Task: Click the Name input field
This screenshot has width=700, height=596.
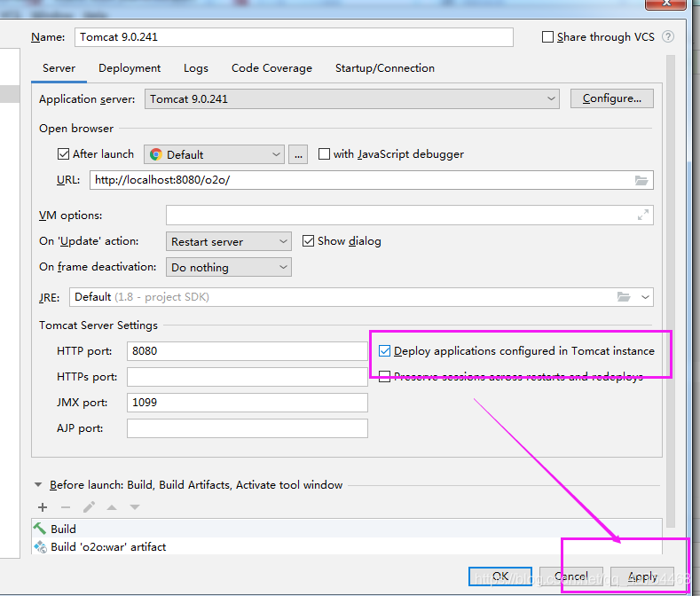Action: pyautogui.click(x=294, y=37)
